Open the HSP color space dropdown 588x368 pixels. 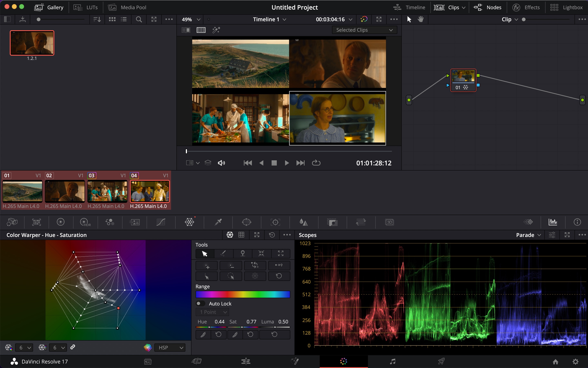[170, 348]
